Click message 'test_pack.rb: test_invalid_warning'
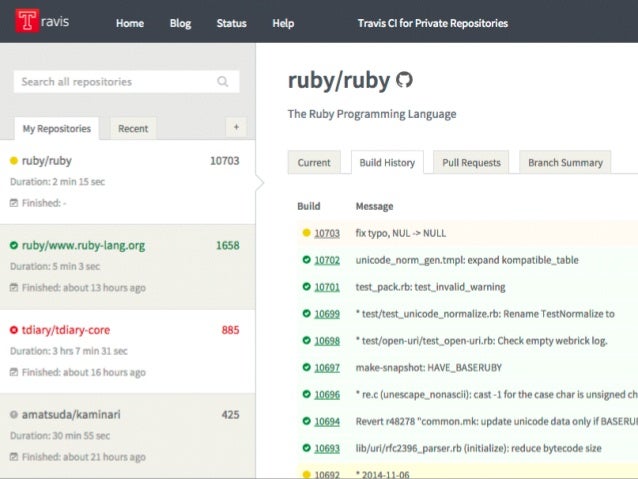This screenshot has height=479, width=638. point(430,287)
